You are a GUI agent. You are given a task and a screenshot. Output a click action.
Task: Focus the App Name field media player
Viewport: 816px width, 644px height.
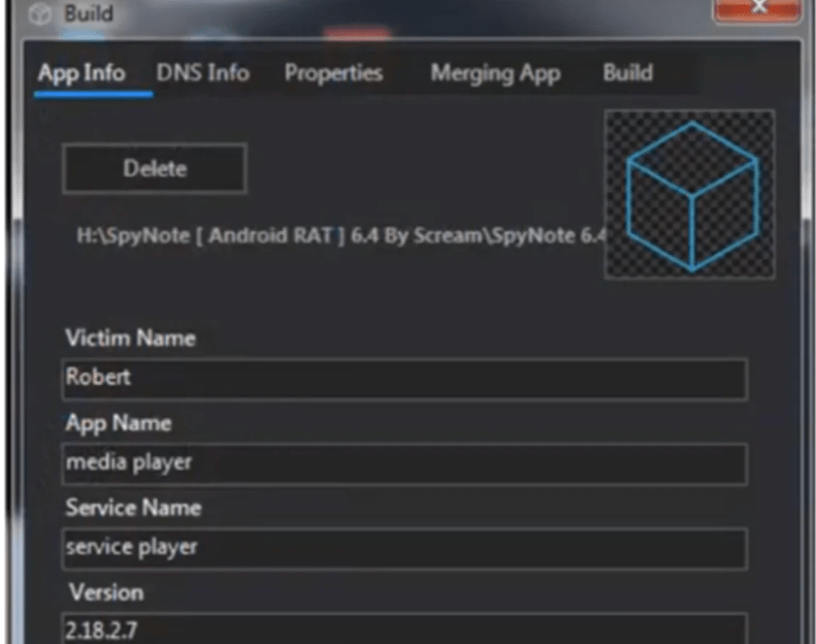click(x=405, y=464)
